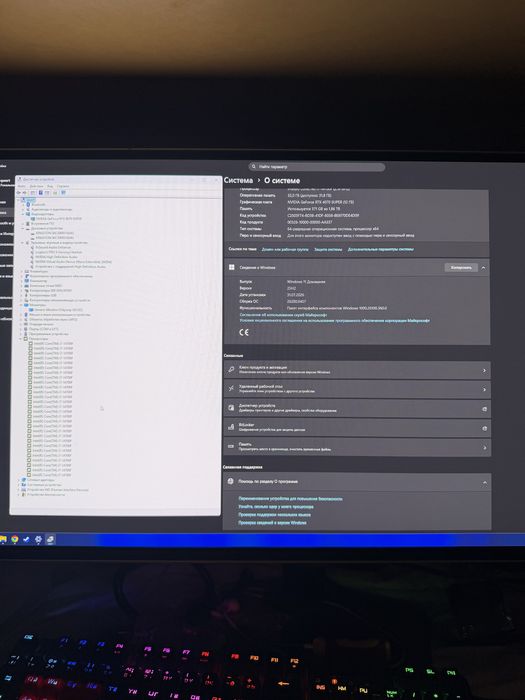Open the Вид menu in Device Manager
Viewport: 525px width, 700px height.
pos(50,186)
